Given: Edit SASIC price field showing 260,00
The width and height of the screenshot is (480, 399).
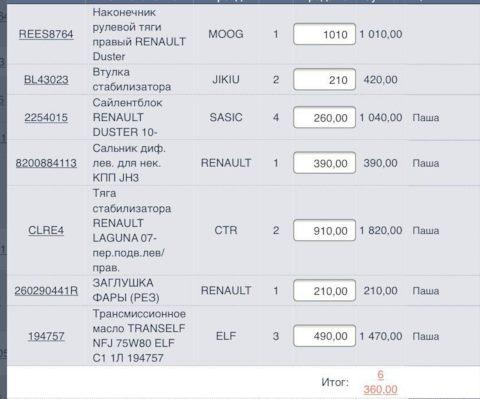Looking at the screenshot, I should coord(324,117).
